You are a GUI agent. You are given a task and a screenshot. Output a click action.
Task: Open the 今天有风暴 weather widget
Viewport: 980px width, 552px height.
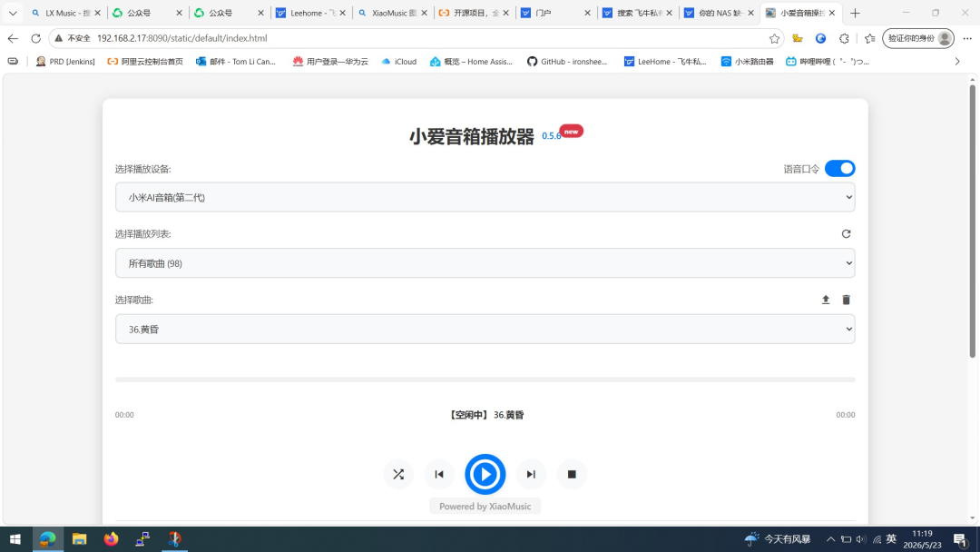tap(777, 539)
